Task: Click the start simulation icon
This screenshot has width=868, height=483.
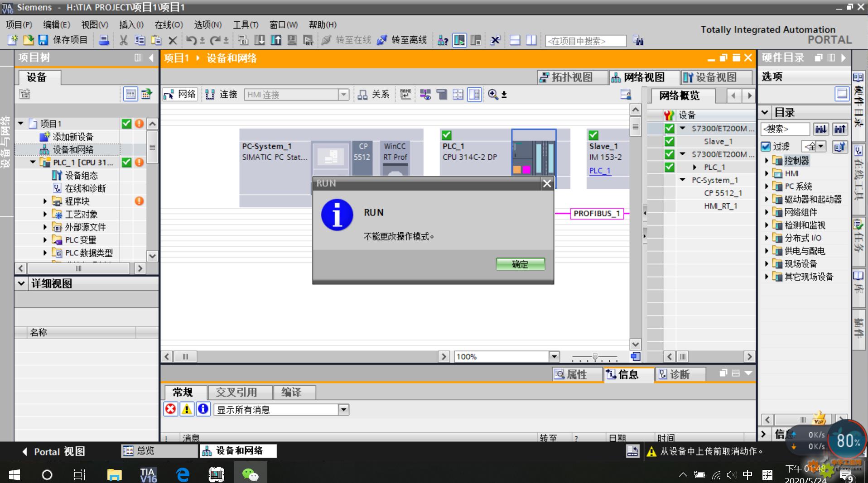Action: coord(292,40)
